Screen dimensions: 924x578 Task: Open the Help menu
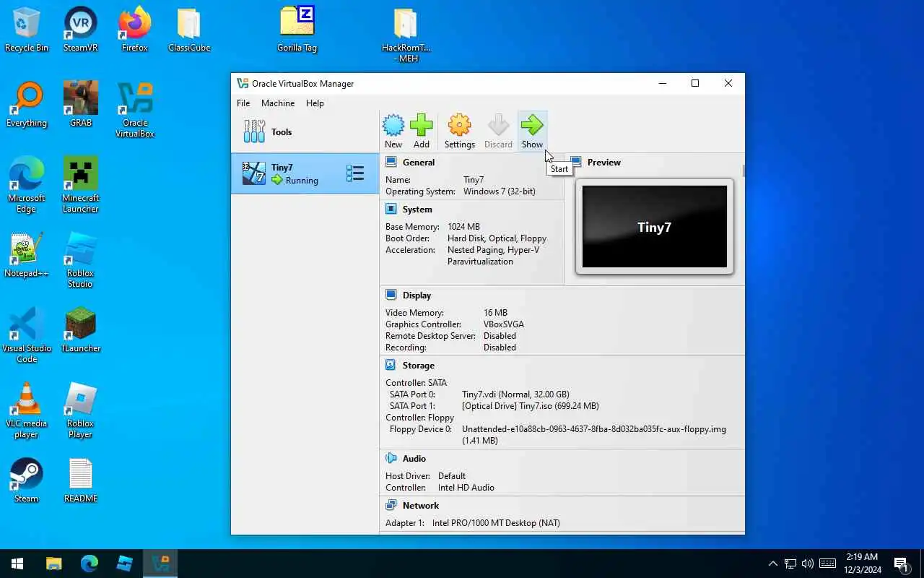[x=315, y=103]
